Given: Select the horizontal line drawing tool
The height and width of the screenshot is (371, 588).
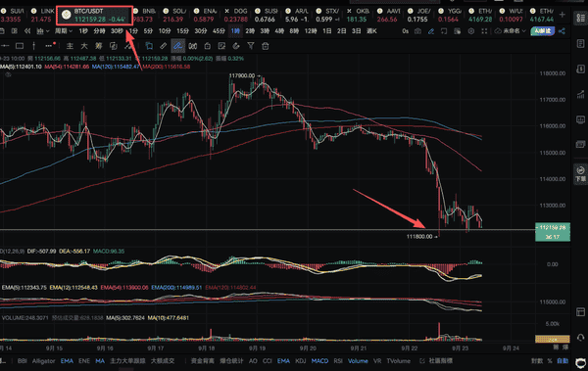Looking at the screenshot, I should pyautogui.click(x=5, y=46).
